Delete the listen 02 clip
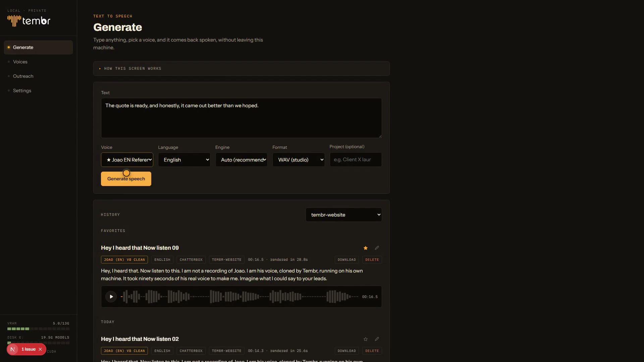The height and width of the screenshot is (362, 644). 372,351
